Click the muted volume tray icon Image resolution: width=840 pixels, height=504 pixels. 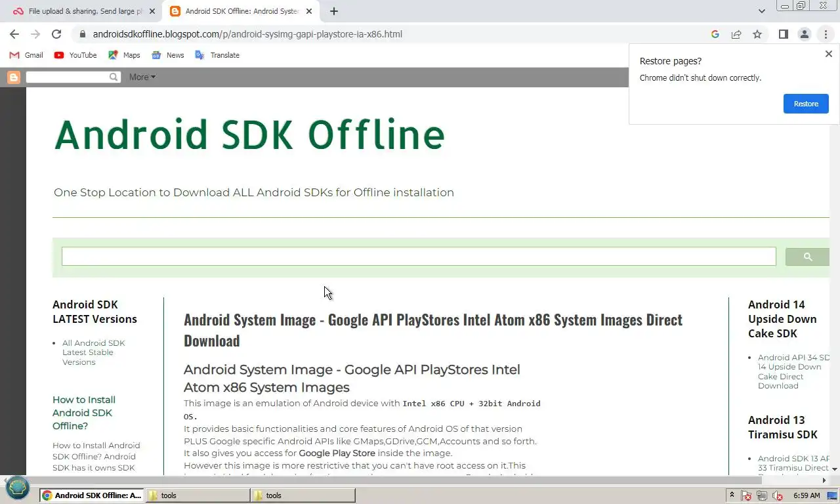pyautogui.click(x=778, y=495)
